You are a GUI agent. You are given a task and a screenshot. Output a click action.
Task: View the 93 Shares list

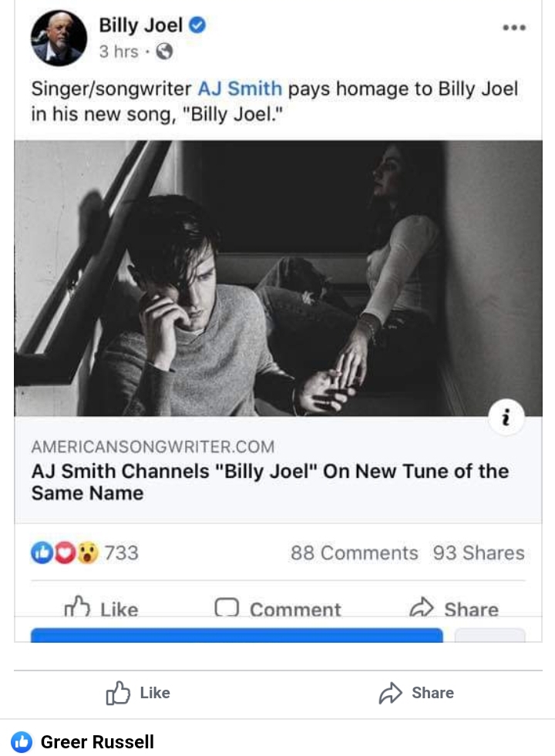(x=479, y=553)
